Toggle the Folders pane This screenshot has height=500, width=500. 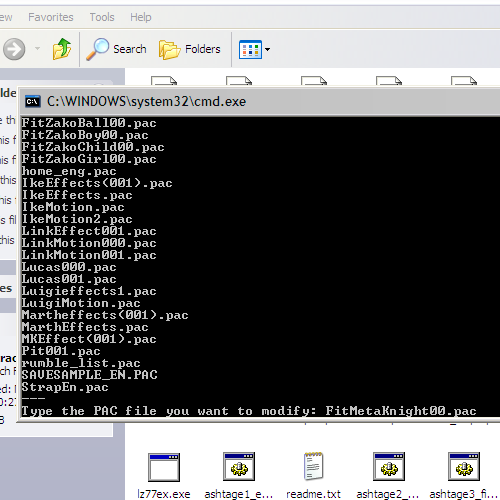pos(190,49)
